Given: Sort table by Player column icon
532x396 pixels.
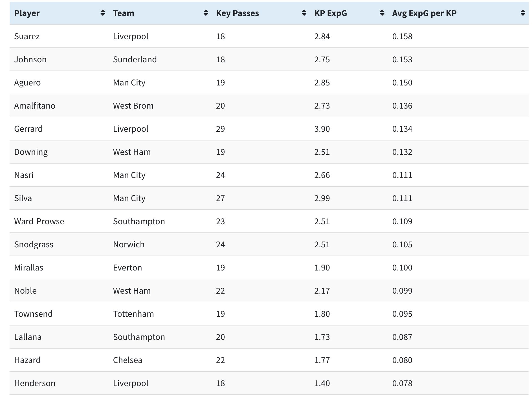Looking at the screenshot, I should click(x=103, y=13).
